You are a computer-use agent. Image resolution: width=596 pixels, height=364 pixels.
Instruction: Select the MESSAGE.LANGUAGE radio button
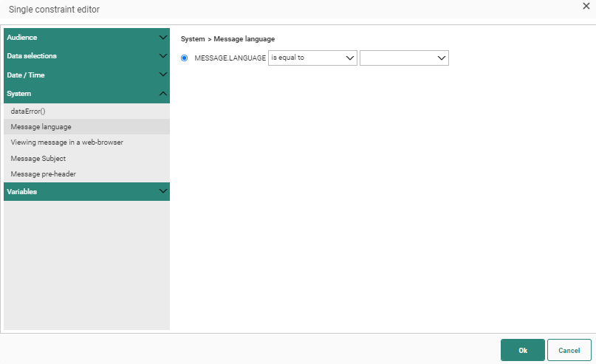(x=185, y=58)
